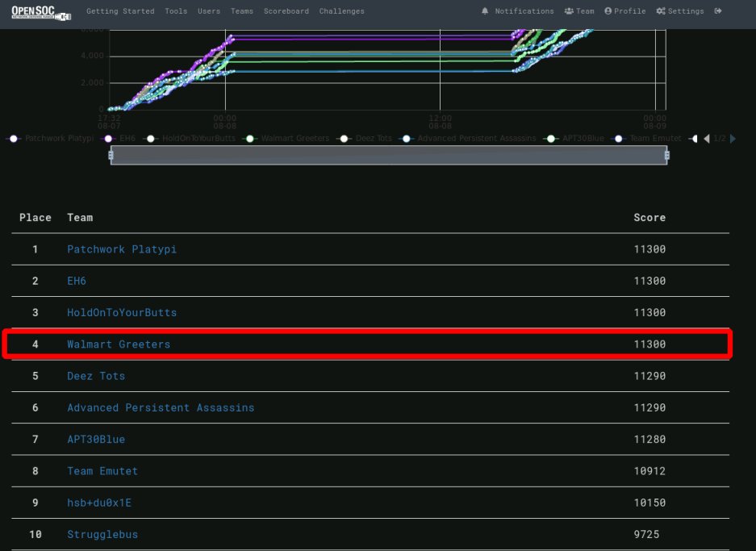Toggle Walmart Greeters legend series
This screenshot has height=551, width=756.
click(286, 138)
